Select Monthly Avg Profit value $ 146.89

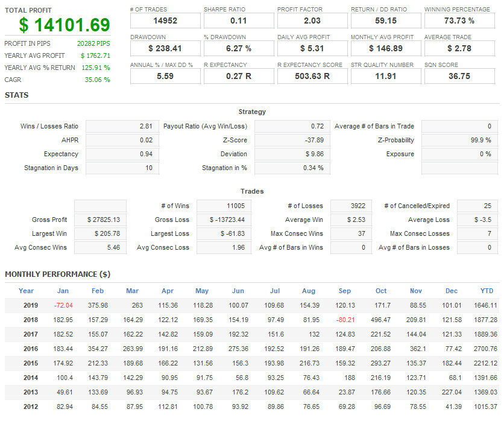[386, 49]
